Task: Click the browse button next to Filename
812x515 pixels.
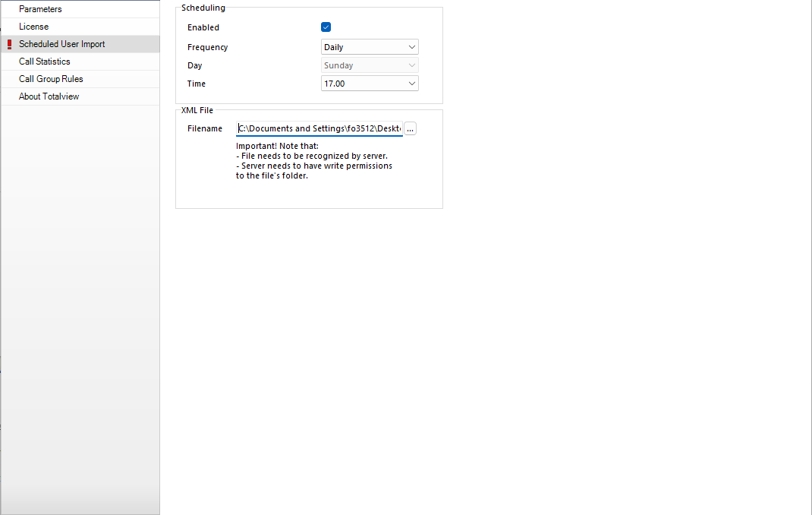Action: pyautogui.click(x=410, y=128)
